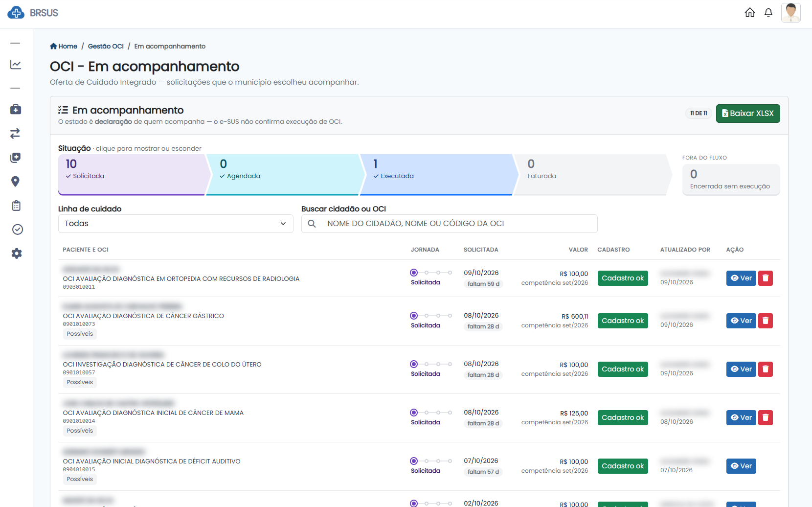Open the map pin sidebar icon
This screenshot has width=812, height=507.
[x=16, y=182]
